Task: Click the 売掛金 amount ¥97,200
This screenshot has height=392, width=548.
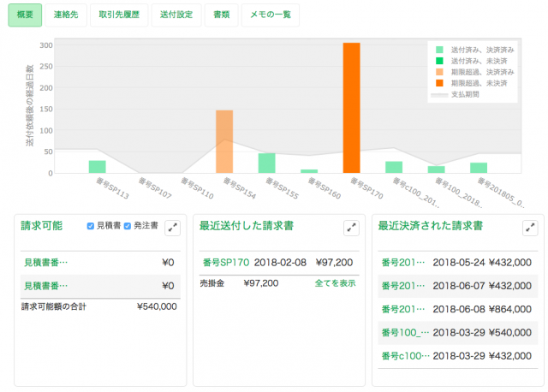Action: click(261, 283)
